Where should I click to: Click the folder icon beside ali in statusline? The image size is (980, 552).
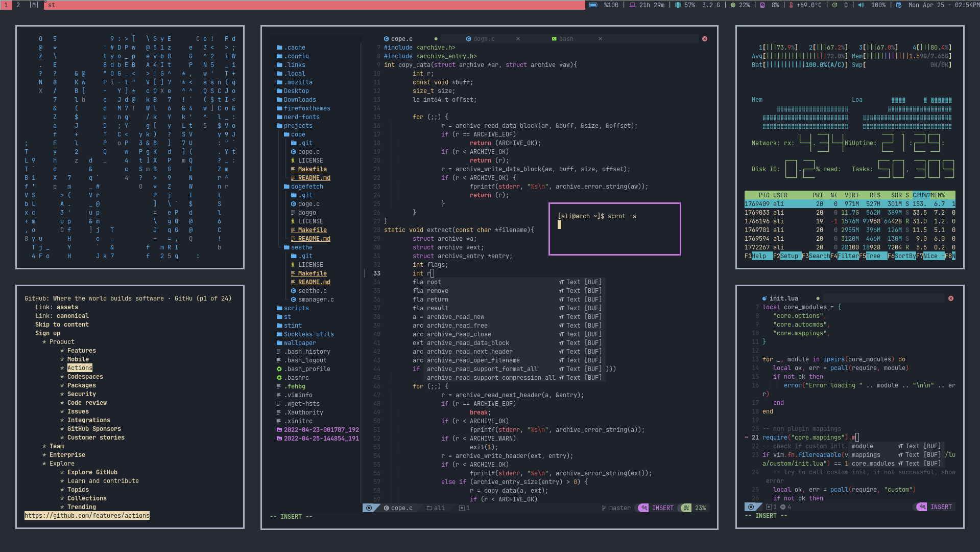point(429,508)
